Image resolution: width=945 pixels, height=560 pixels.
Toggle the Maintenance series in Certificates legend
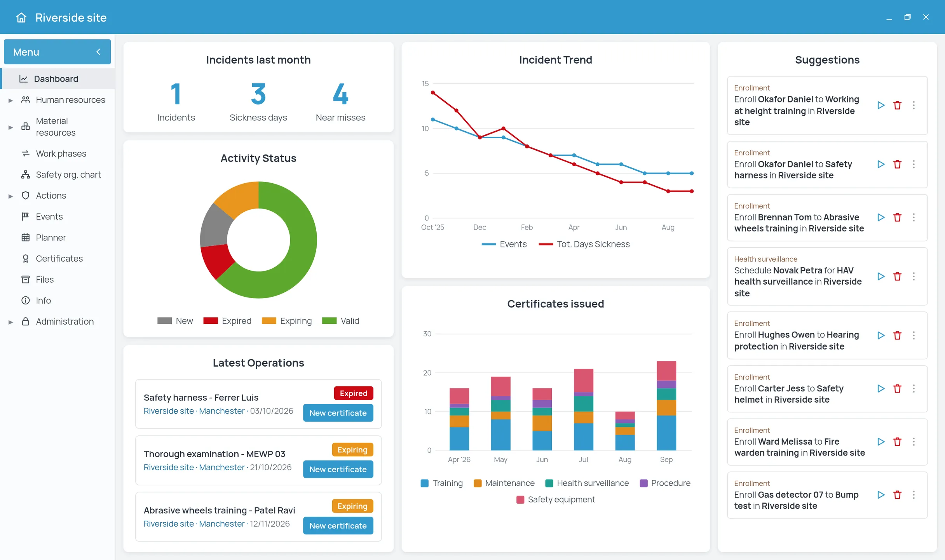(x=504, y=483)
